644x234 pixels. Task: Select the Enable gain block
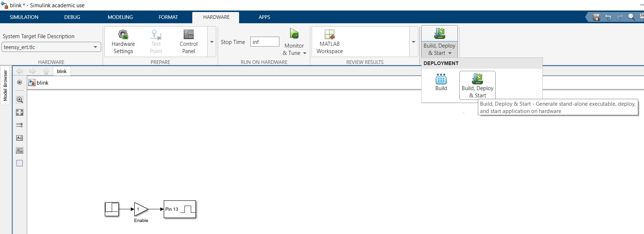141,209
